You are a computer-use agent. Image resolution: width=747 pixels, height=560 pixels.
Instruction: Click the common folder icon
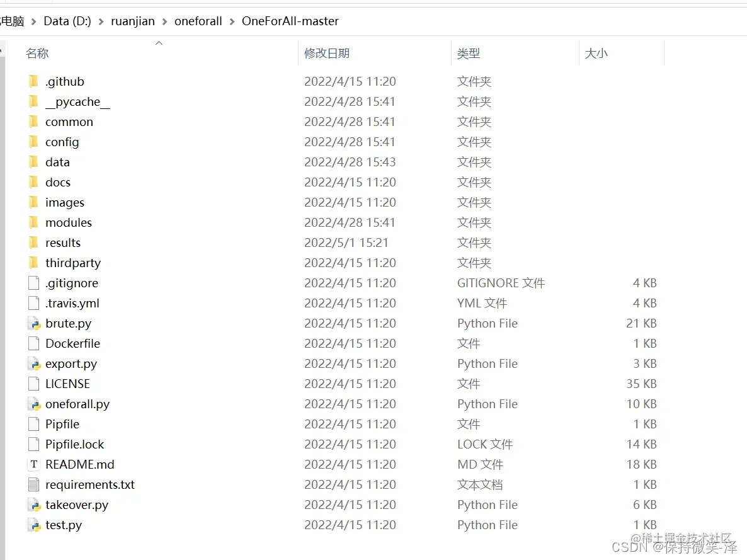coord(34,122)
